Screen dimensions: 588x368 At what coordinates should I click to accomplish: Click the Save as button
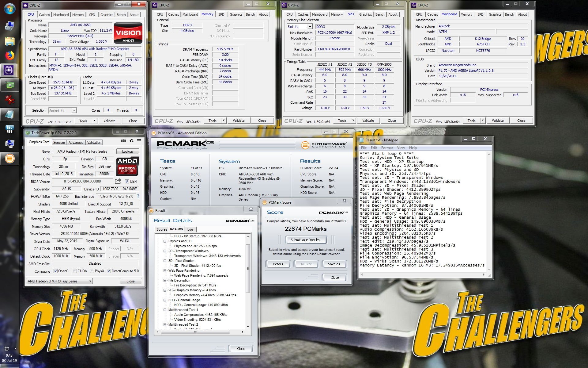click(x=335, y=264)
